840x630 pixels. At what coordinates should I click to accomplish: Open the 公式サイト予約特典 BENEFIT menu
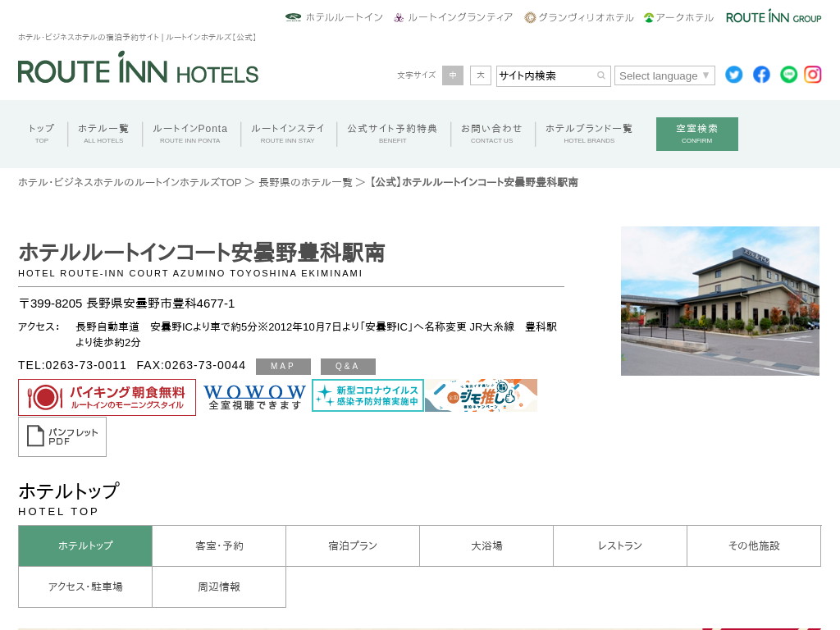click(392, 134)
